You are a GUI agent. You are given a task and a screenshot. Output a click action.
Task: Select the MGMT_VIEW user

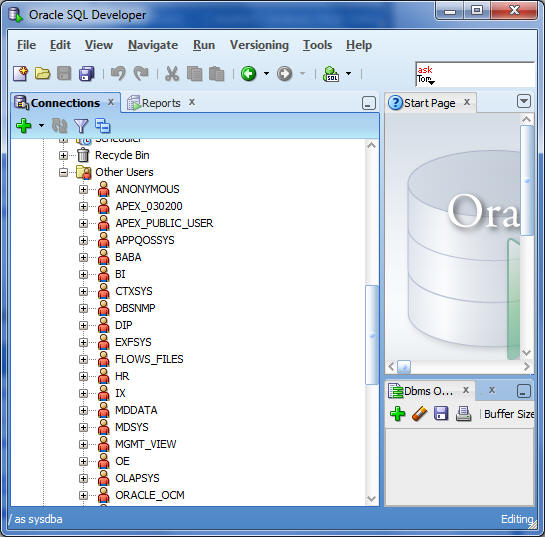146,444
